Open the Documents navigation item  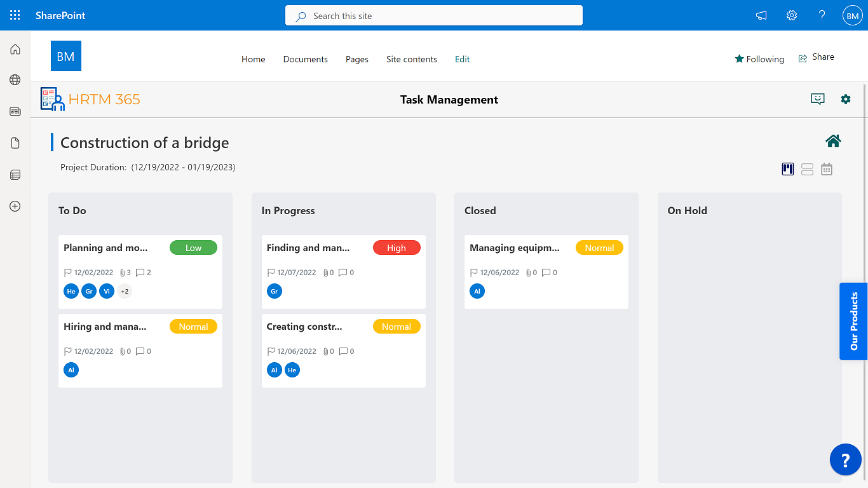pyautogui.click(x=306, y=59)
